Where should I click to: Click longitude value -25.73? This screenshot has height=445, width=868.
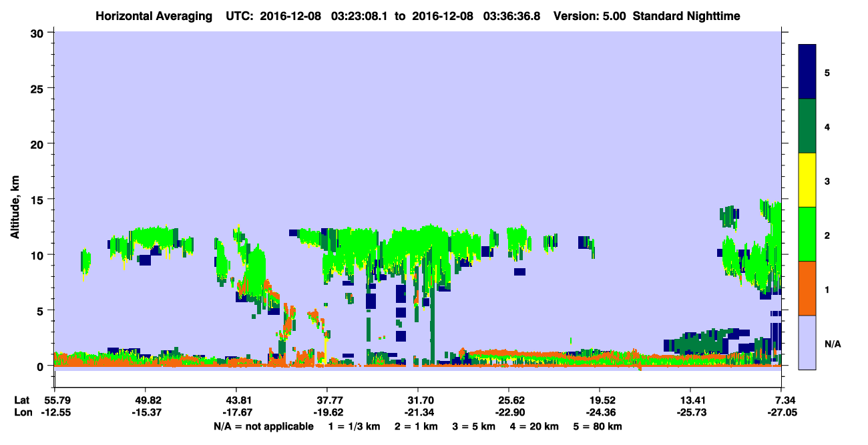click(x=690, y=413)
